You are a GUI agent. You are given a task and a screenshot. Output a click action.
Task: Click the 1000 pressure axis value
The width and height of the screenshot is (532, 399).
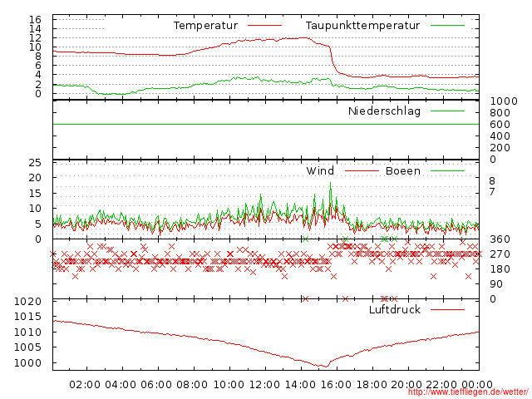27,362
